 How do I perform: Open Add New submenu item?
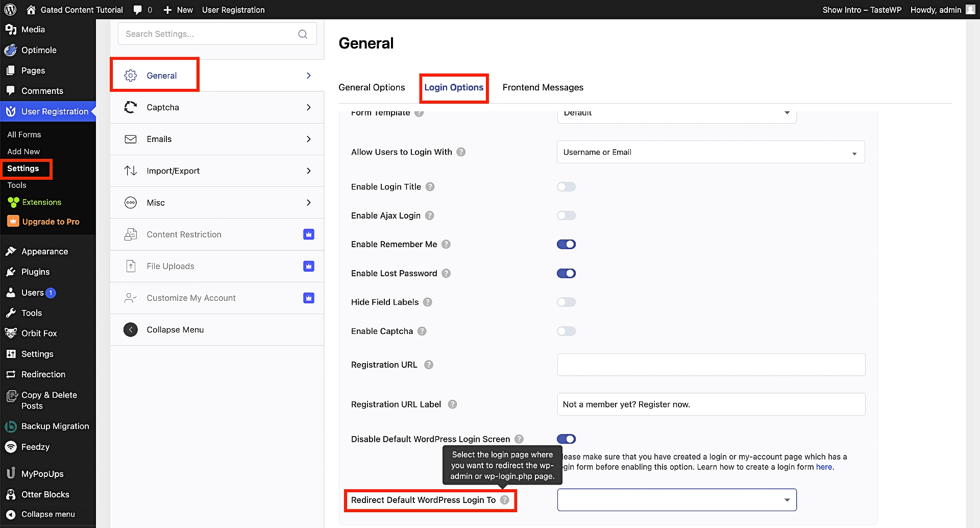pyautogui.click(x=23, y=152)
